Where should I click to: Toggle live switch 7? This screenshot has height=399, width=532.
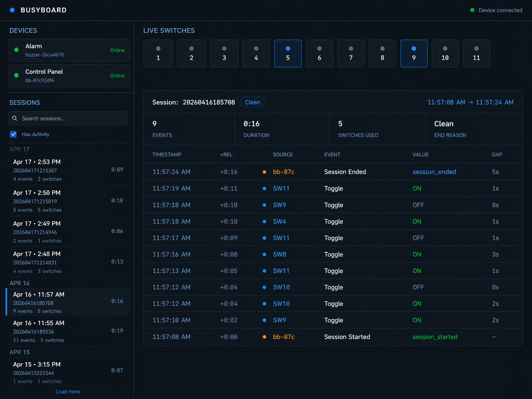[x=351, y=54]
